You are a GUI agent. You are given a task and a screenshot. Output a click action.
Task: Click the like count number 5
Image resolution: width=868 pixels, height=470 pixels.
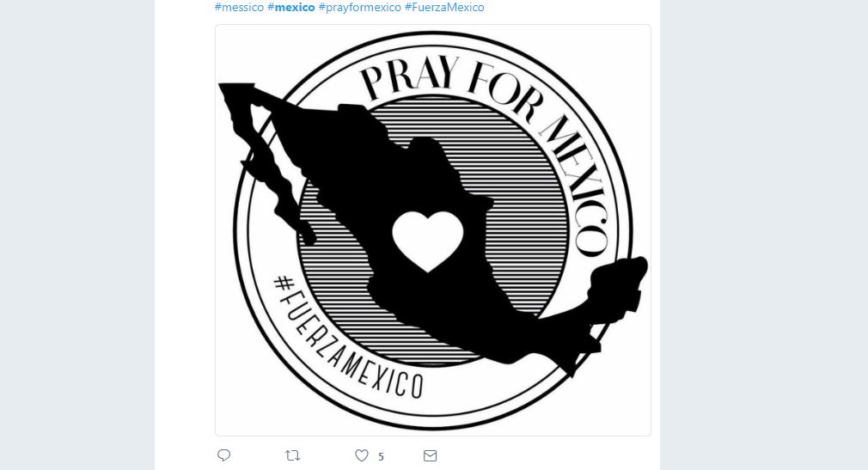[381, 457]
